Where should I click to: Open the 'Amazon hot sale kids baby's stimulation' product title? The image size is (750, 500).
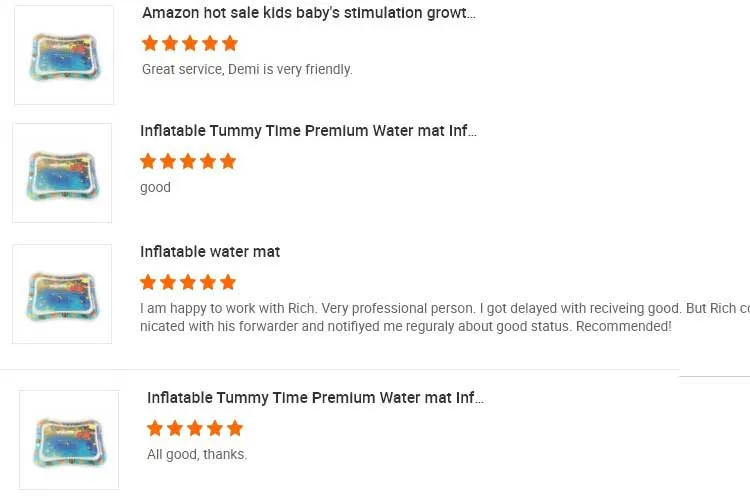(x=308, y=13)
